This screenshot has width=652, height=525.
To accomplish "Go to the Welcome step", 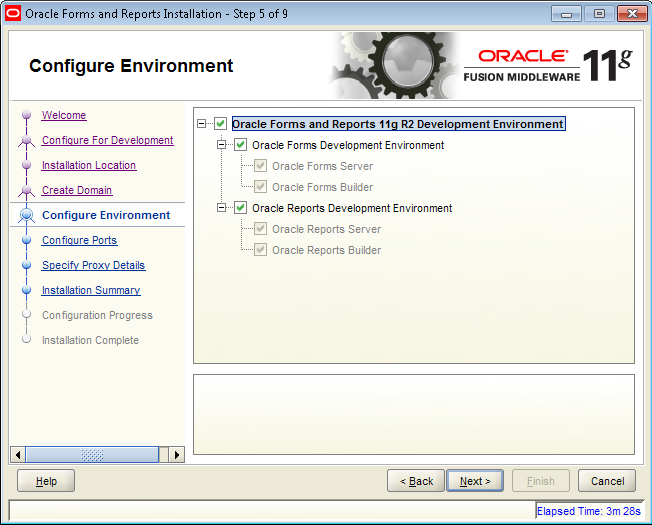I will click(64, 115).
